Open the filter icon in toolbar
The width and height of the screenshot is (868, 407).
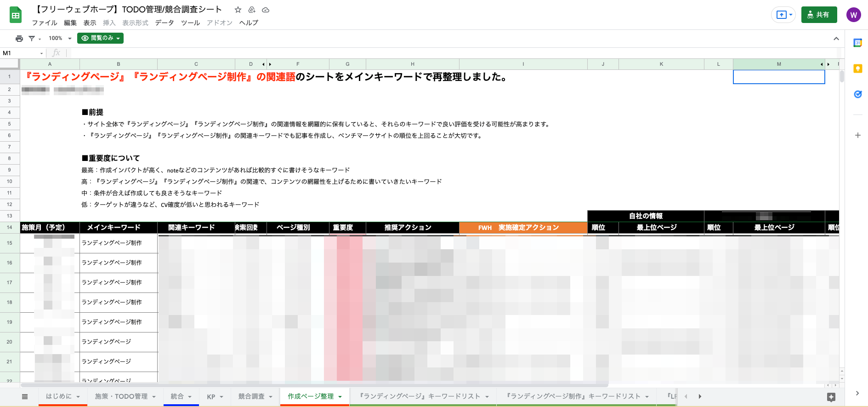32,38
